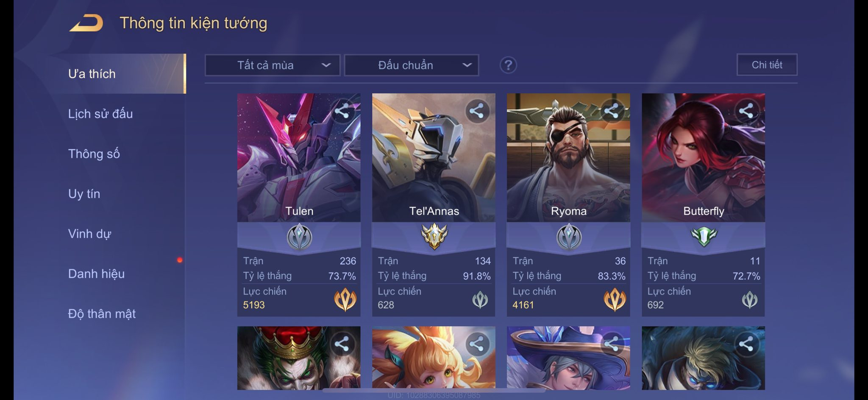Go to Độ thân mật tab
The width and height of the screenshot is (868, 400).
[x=102, y=313]
